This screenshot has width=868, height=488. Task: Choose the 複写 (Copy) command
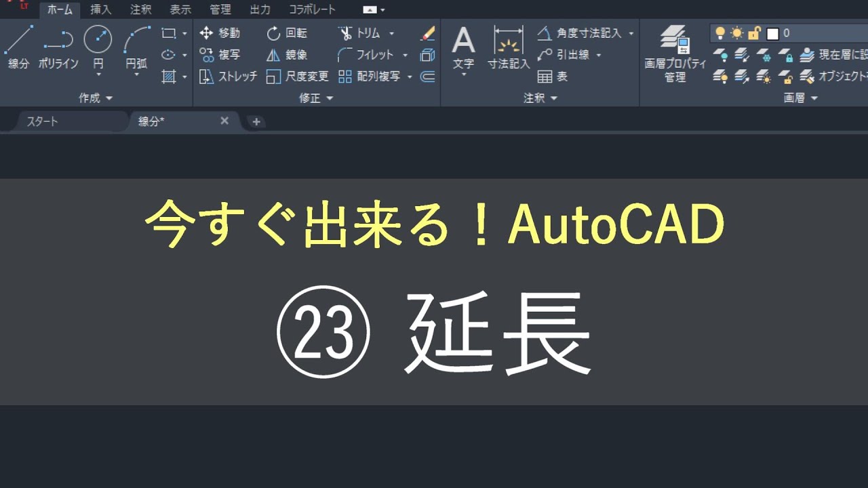(x=220, y=55)
